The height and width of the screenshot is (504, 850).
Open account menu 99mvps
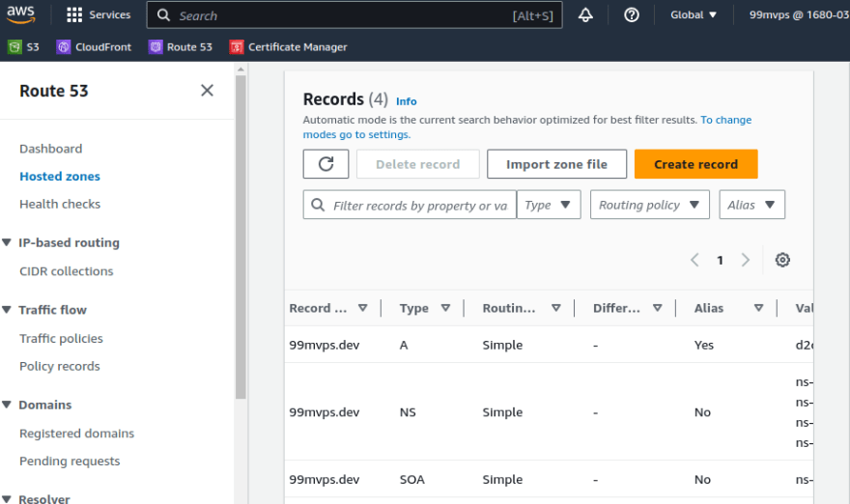click(x=798, y=14)
